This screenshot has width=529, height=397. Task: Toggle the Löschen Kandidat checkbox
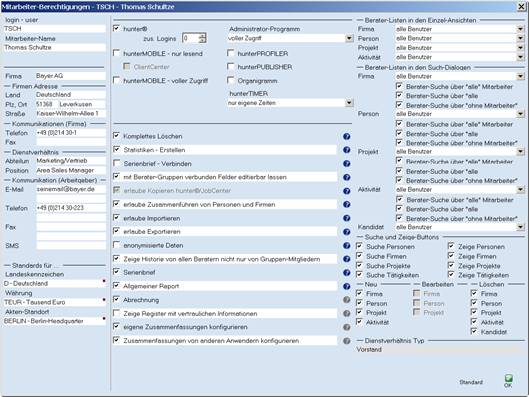pos(474,332)
